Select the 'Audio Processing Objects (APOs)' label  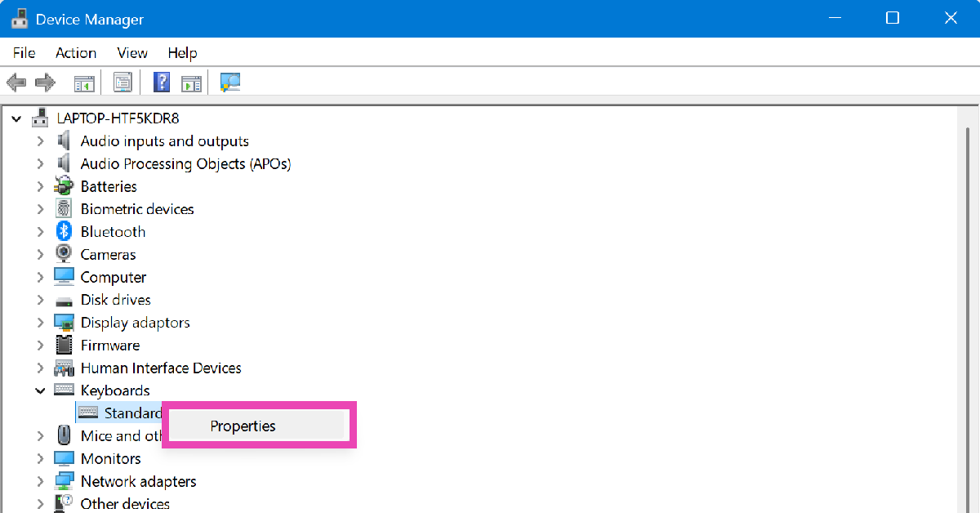186,164
